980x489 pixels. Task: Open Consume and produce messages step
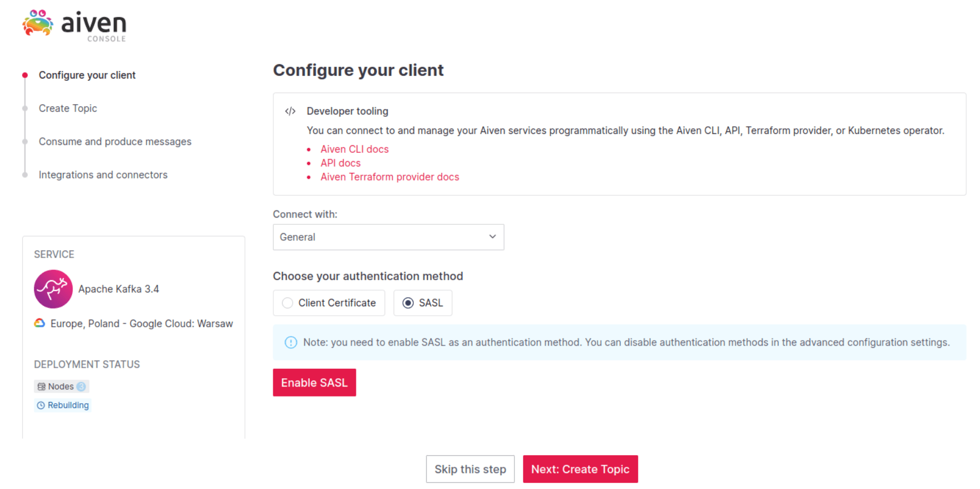[x=115, y=142]
